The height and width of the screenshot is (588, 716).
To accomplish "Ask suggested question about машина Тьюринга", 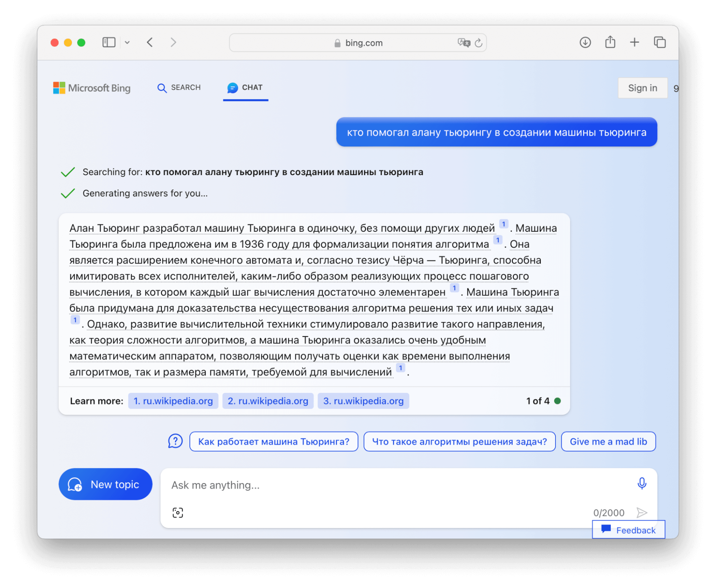I will (x=274, y=442).
